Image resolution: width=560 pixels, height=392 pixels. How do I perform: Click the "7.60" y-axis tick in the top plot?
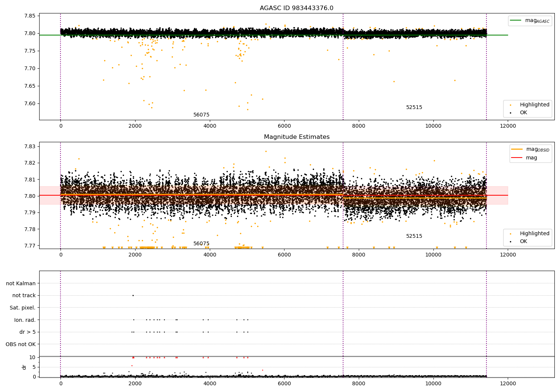tap(30, 104)
